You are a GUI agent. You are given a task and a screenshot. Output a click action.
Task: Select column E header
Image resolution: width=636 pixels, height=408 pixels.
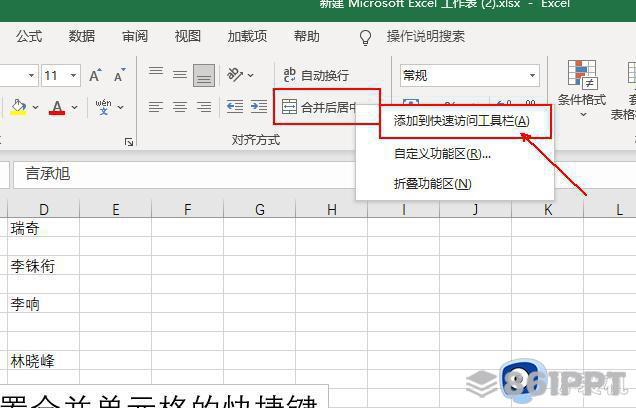coord(116,210)
